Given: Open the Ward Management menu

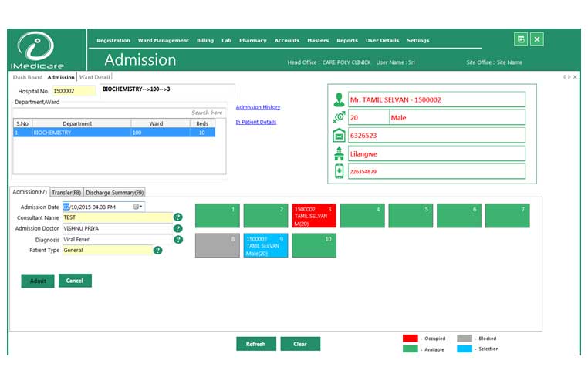Looking at the screenshot, I should (x=163, y=41).
